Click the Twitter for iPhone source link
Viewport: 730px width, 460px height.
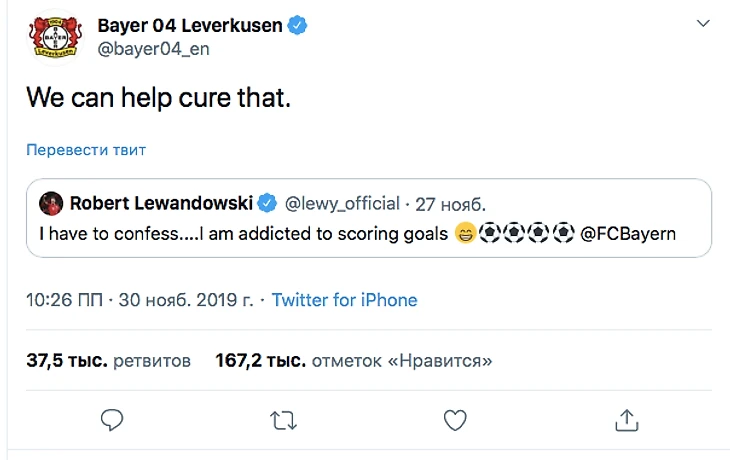(x=344, y=300)
